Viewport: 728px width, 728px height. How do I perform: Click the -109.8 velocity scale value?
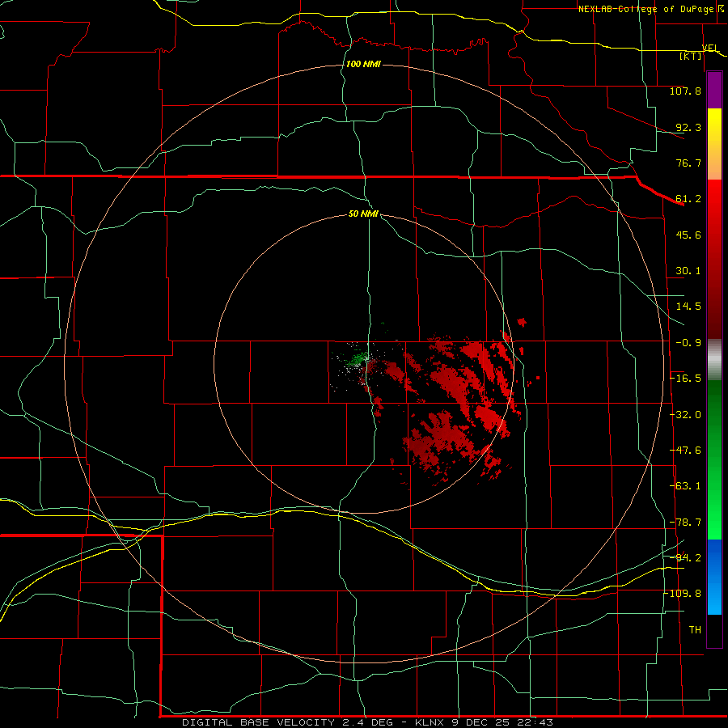coord(683,594)
